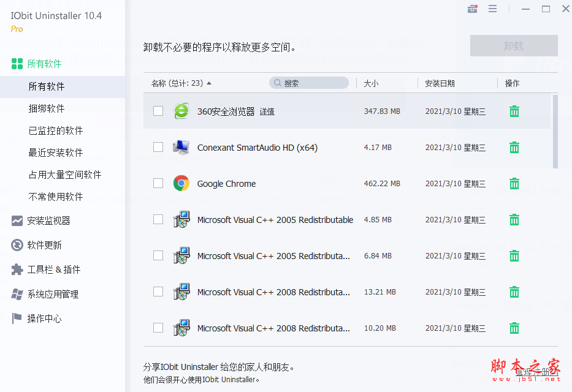
Task: Click Microsoft Visual C++ 2005 Redistributable name
Action: tap(275, 220)
